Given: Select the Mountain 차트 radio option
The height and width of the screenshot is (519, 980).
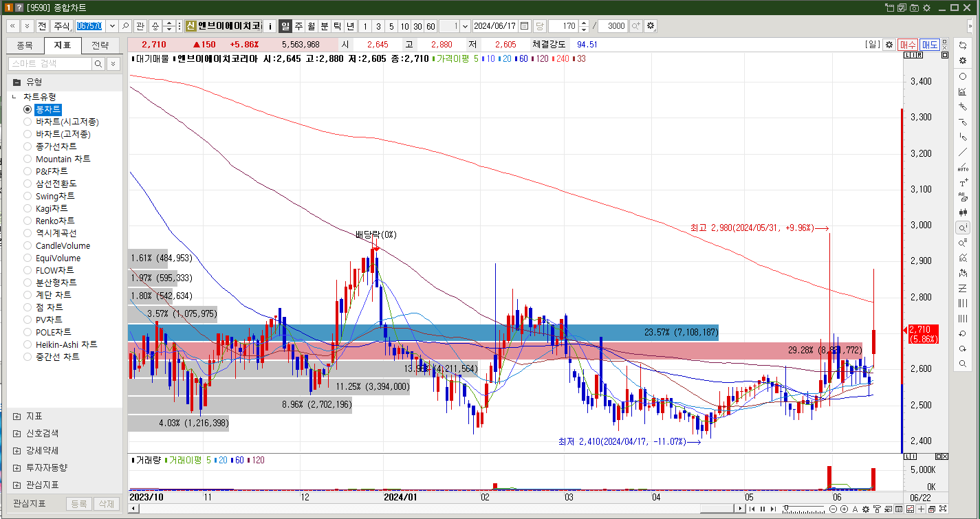Looking at the screenshot, I should pos(28,159).
